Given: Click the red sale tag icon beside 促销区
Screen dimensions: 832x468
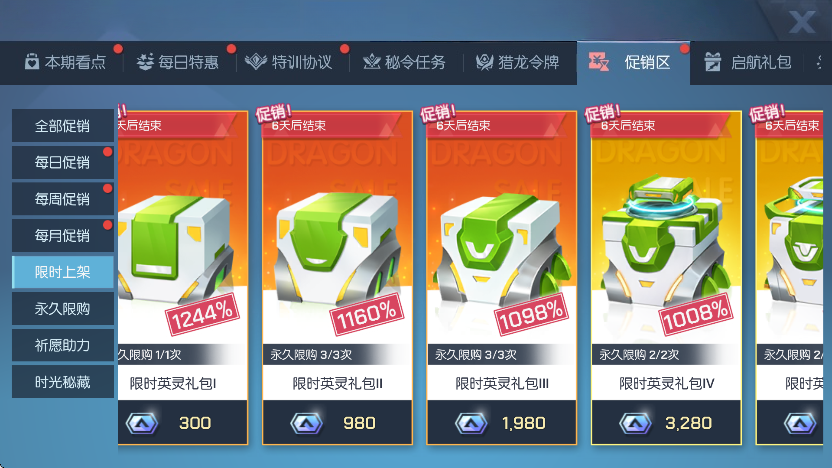Looking at the screenshot, I should point(599,62).
